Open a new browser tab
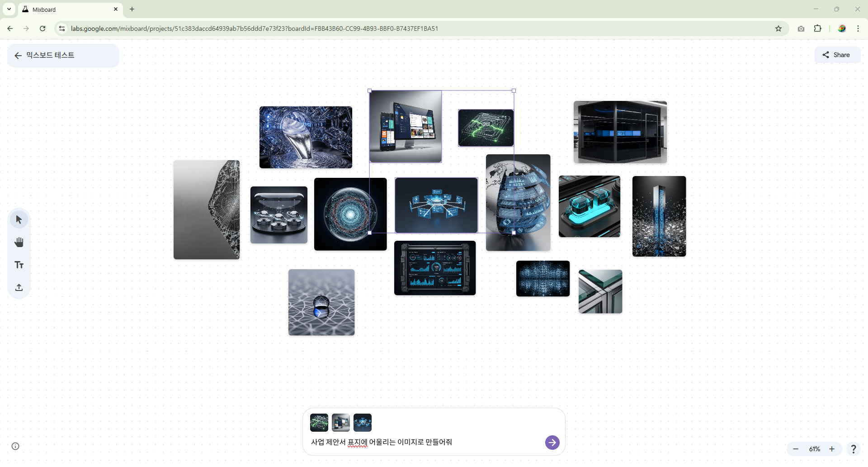The height and width of the screenshot is (467, 868). [x=132, y=9]
